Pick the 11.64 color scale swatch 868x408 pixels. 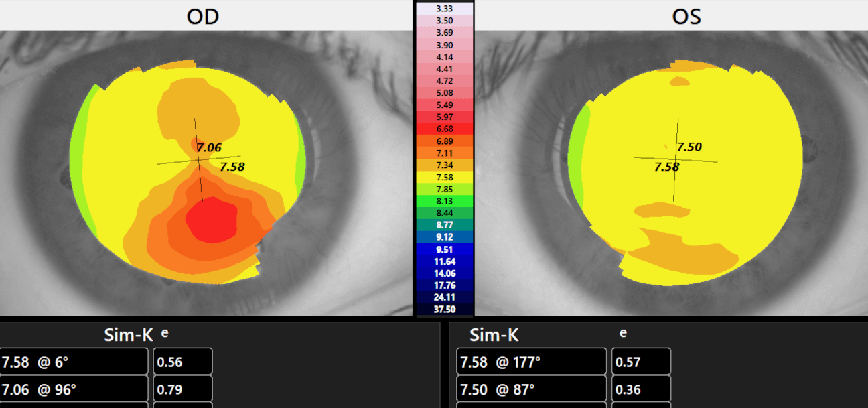click(444, 261)
